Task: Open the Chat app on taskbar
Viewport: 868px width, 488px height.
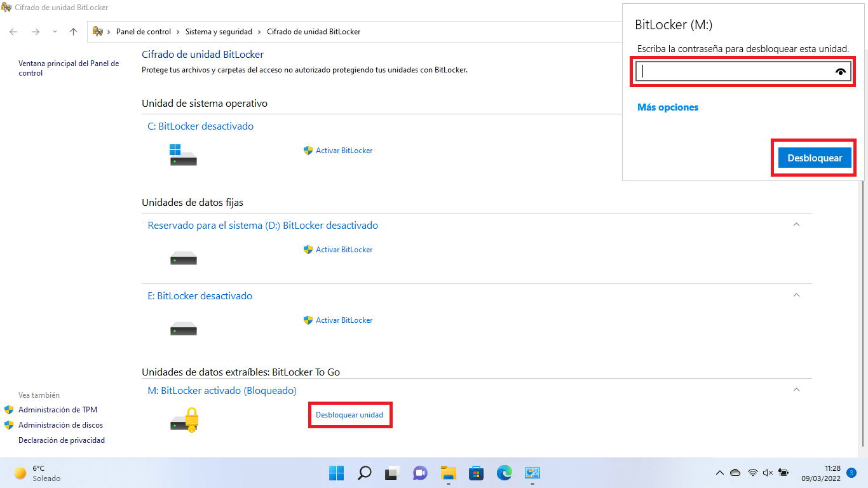Action: pyautogui.click(x=420, y=473)
